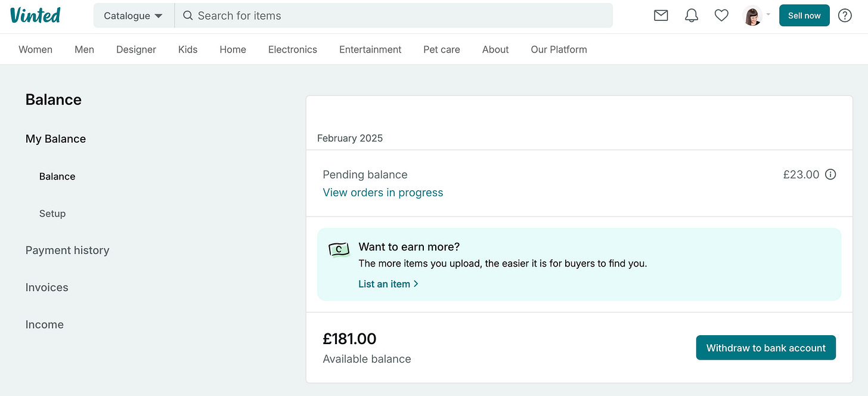Follow the List an item chevron link
The image size is (868, 396).
tap(388, 284)
